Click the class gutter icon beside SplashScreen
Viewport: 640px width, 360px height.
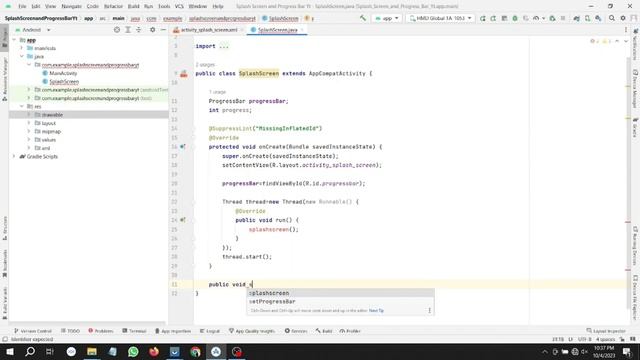[184, 73]
